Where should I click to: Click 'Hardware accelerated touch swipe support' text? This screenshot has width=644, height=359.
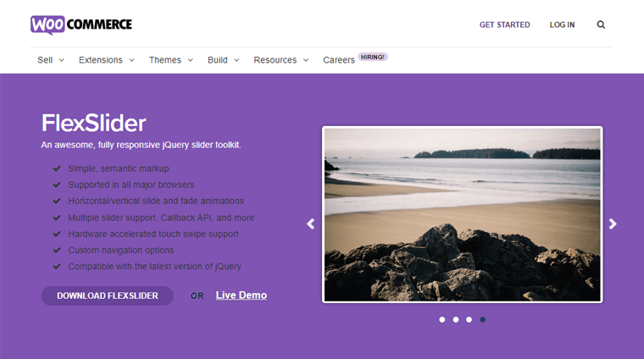(153, 234)
